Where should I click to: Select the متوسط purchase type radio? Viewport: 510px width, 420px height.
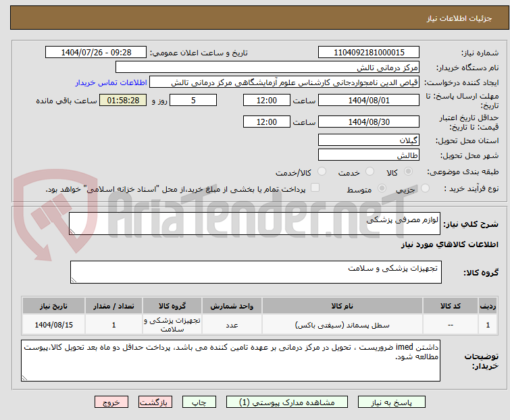(x=382, y=188)
